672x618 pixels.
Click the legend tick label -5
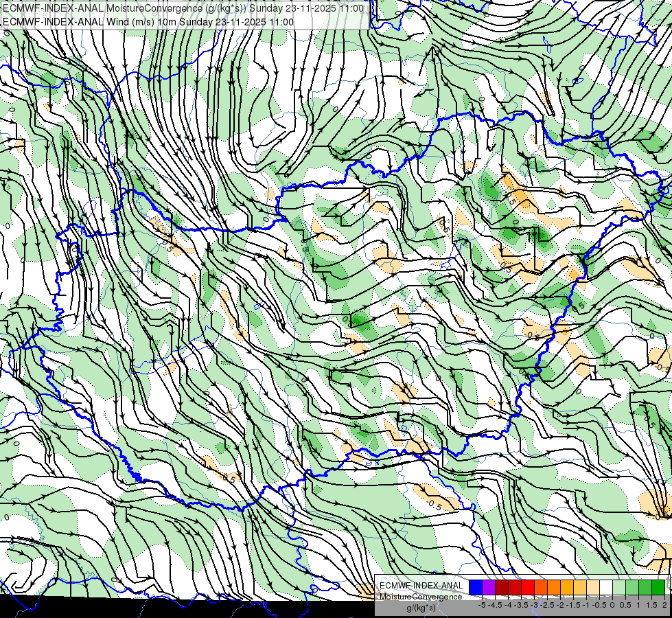482,605
